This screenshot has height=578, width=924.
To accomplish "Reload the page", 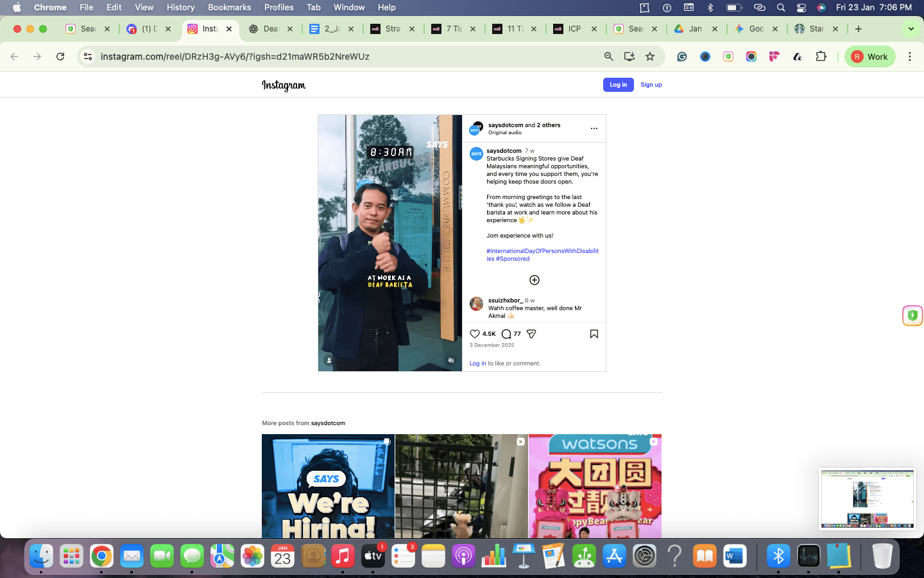I will pos(60,57).
